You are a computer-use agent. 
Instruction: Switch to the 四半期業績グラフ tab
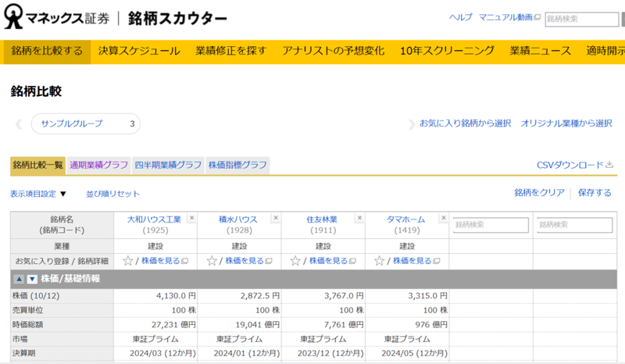click(x=168, y=165)
